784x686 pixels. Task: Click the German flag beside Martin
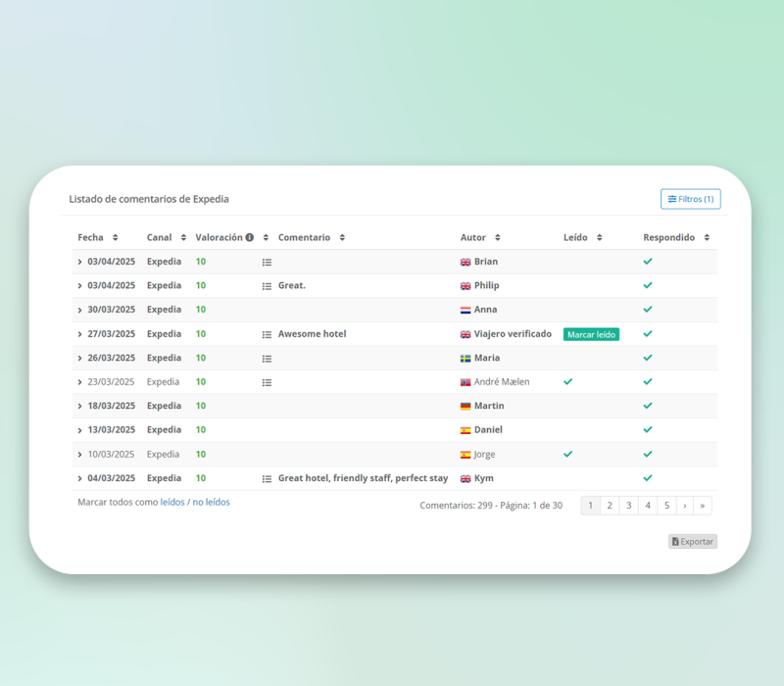coord(465,407)
